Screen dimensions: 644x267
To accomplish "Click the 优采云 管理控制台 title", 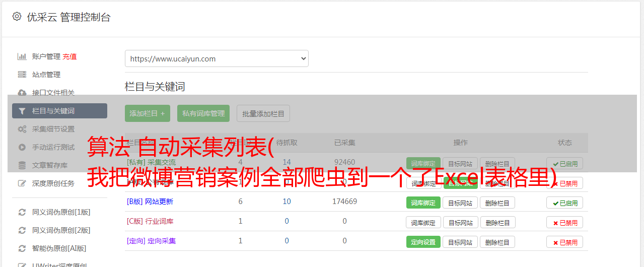I will (68, 17).
